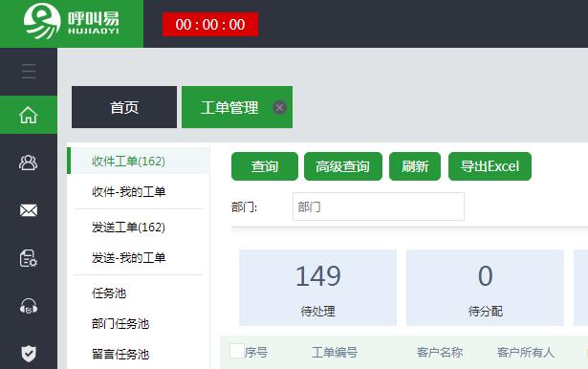This screenshot has height=369, width=588.
Task: Open the mail envelope sidebar icon
Action: pyautogui.click(x=29, y=210)
